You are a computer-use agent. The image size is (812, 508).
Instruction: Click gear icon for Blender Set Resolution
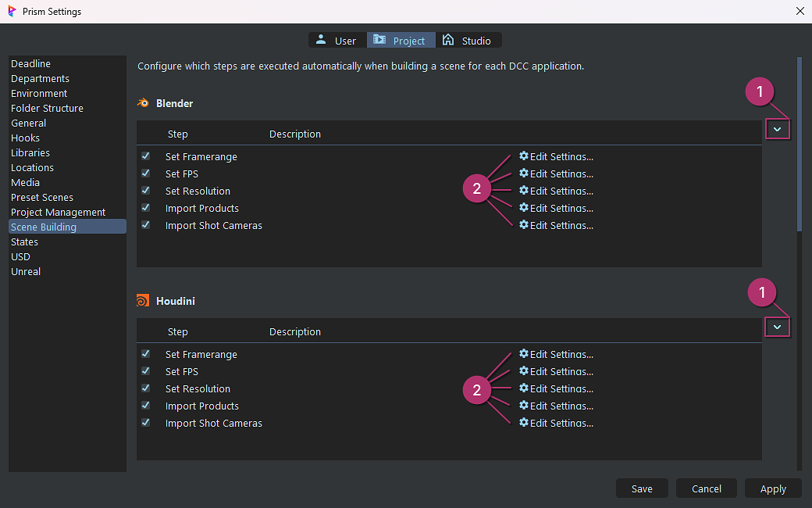coord(524,191)
